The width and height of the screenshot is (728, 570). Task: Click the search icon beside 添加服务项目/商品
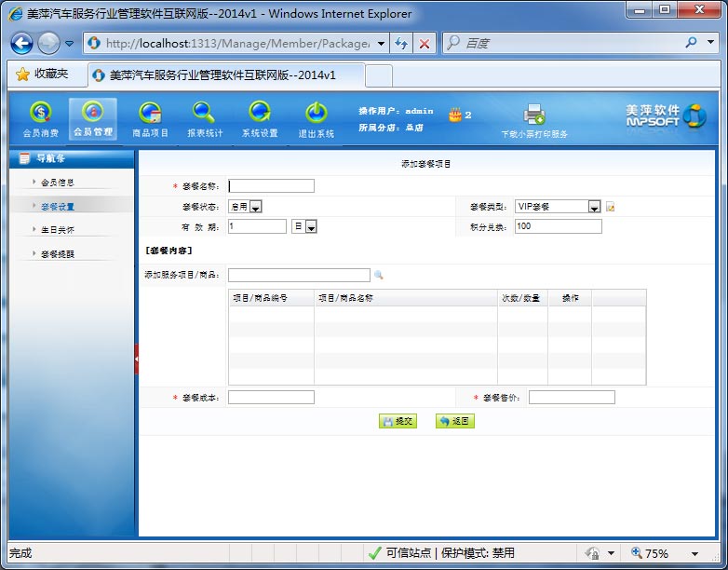point(379,276)
